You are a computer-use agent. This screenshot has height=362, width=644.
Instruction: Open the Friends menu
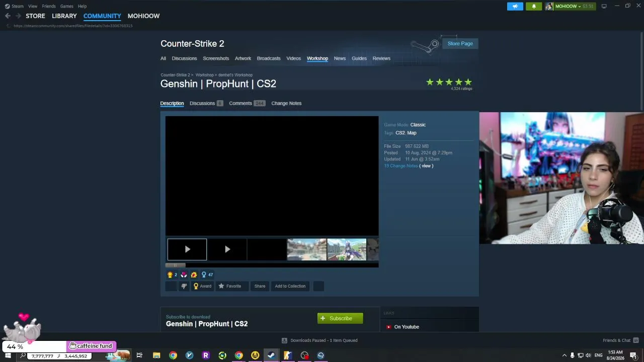point(49,6)
